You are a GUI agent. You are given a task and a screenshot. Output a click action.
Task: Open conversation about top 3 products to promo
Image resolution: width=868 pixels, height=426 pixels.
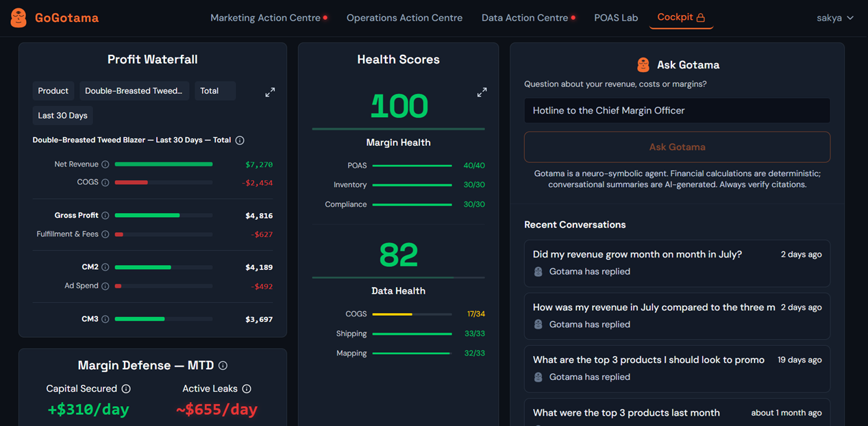(x=677, y=368)
